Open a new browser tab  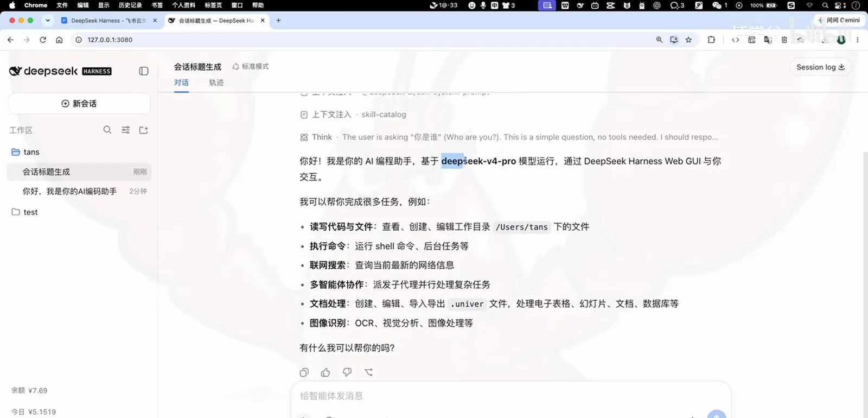(278, 21)
